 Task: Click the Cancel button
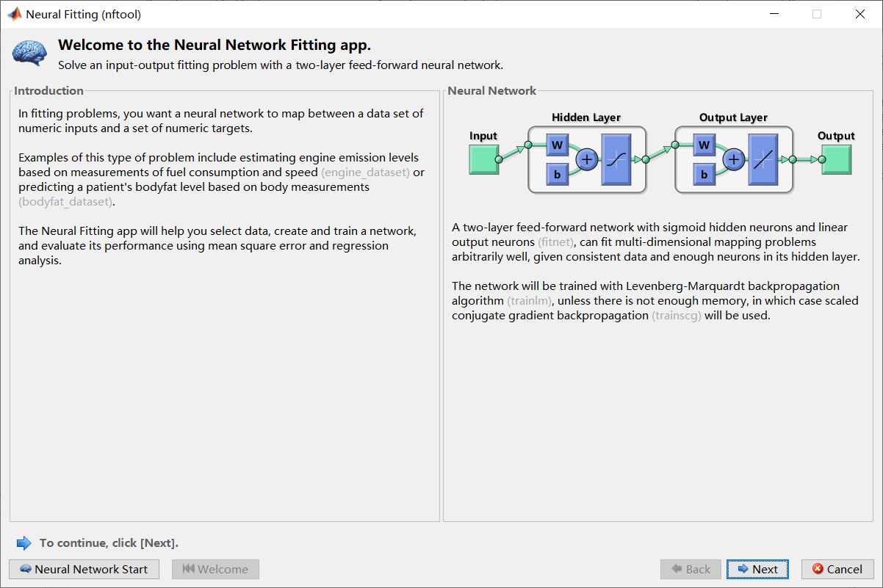(837, 569)
